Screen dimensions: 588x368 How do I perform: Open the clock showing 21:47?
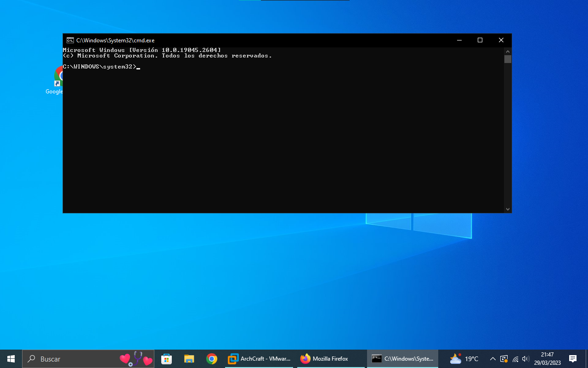(547, 359)
